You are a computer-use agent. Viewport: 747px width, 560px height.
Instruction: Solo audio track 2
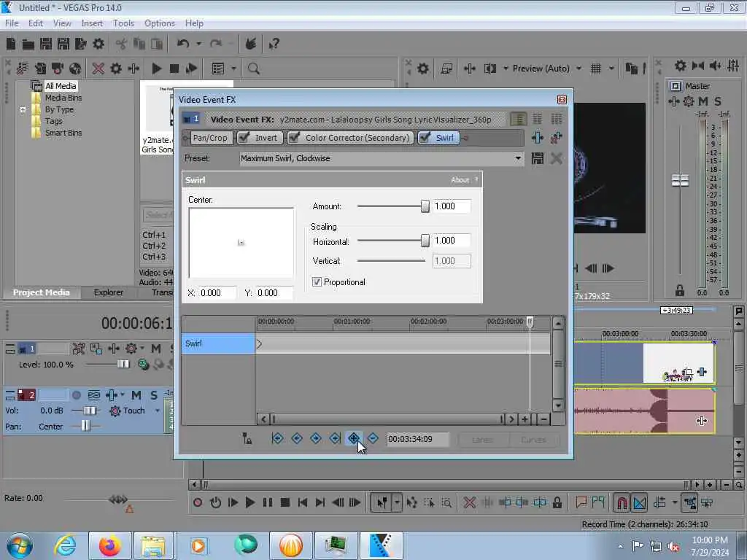coord(153,395)
